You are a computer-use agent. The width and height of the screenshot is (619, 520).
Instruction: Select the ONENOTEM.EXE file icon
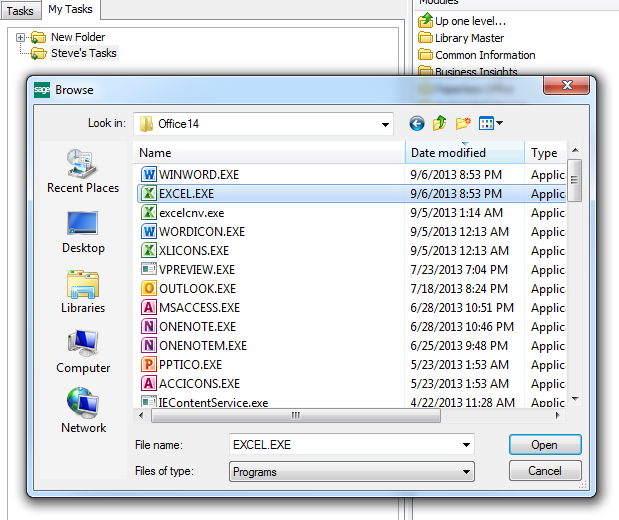coord(149,345)
